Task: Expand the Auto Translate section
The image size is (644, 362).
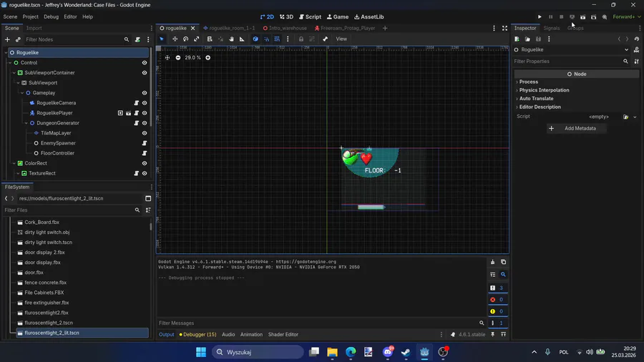Action: click(x=536, y=99)
